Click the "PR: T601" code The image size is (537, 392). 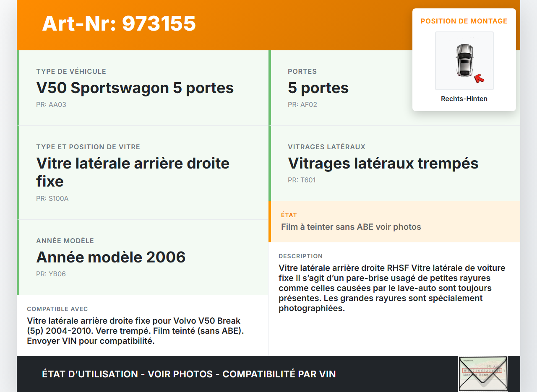[x=302, y=180]
